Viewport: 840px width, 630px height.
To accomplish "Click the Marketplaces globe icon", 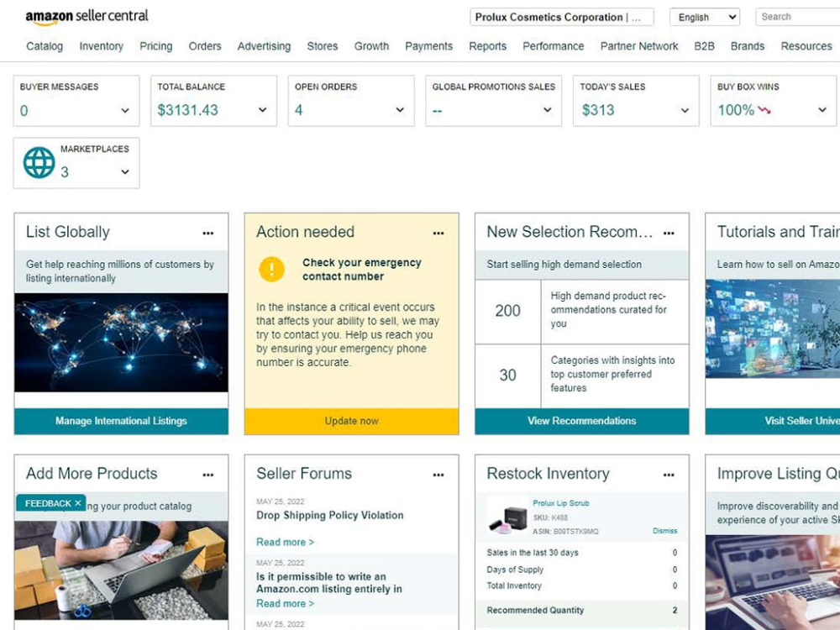I will [x=39, y=162].
